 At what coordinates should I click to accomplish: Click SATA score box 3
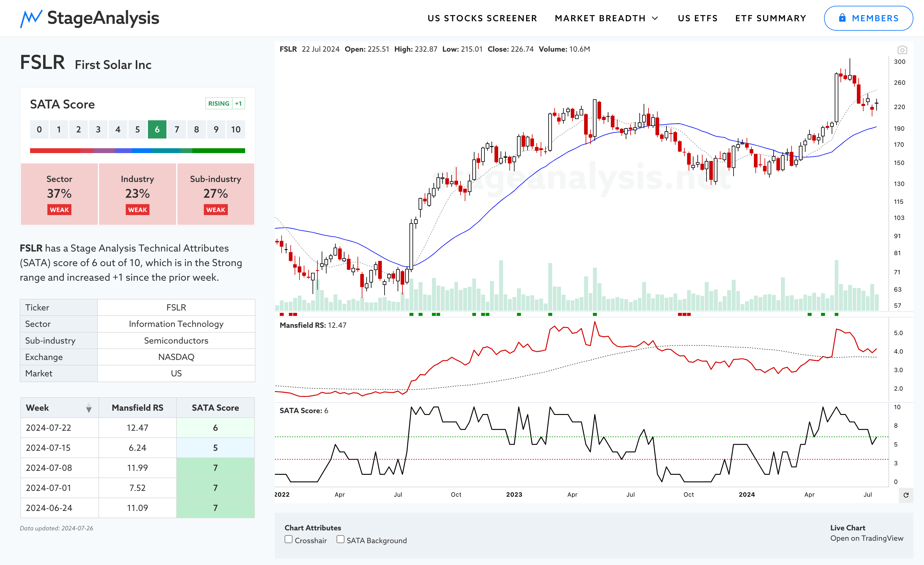pyautogui.click(x=98, y=129)
